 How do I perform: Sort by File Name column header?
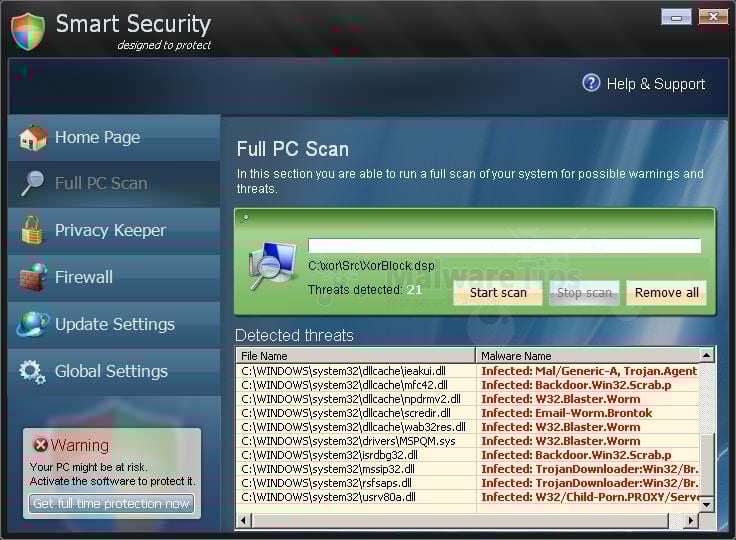(x=356, y=355)
